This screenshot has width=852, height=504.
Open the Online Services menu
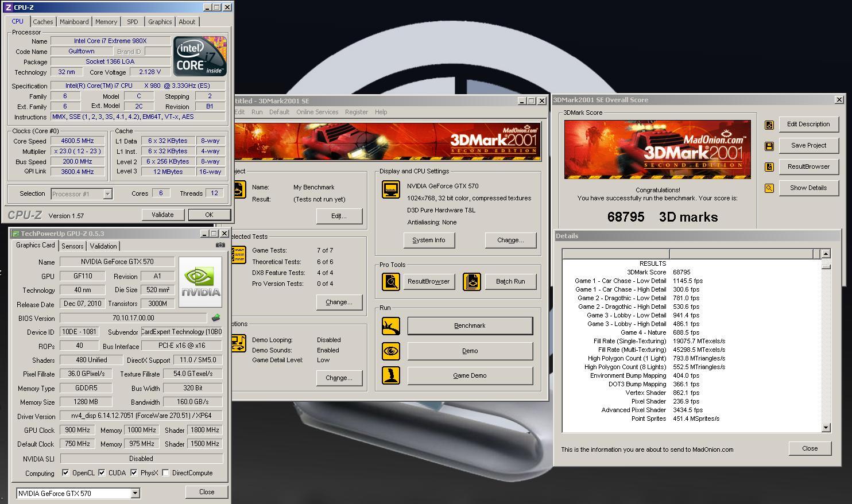click(317, 112)
